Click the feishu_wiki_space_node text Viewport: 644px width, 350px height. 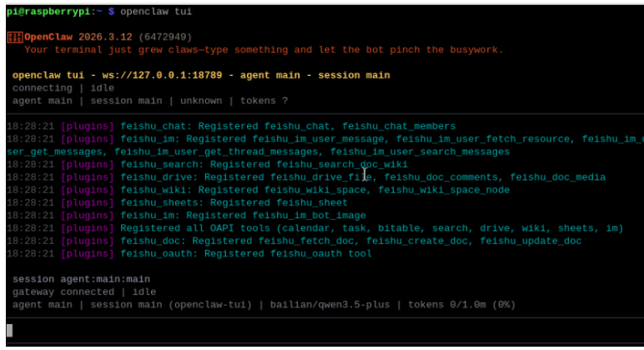click(444, 190)
